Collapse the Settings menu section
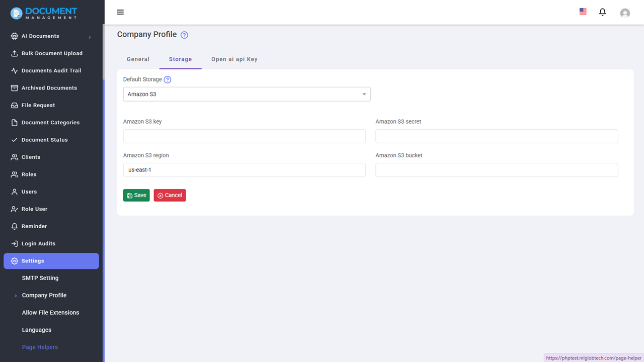Screen dimensions: 644x362 pyautogui.click(x=51, y=261)
